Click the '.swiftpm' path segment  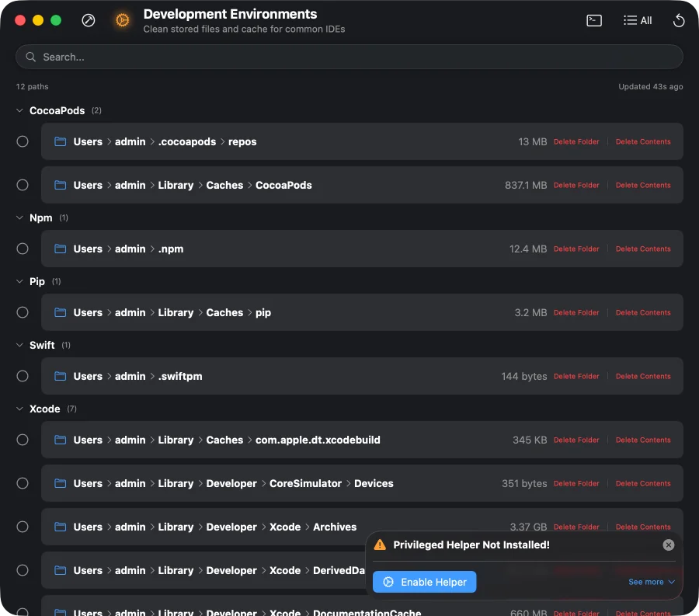(180, 376)
